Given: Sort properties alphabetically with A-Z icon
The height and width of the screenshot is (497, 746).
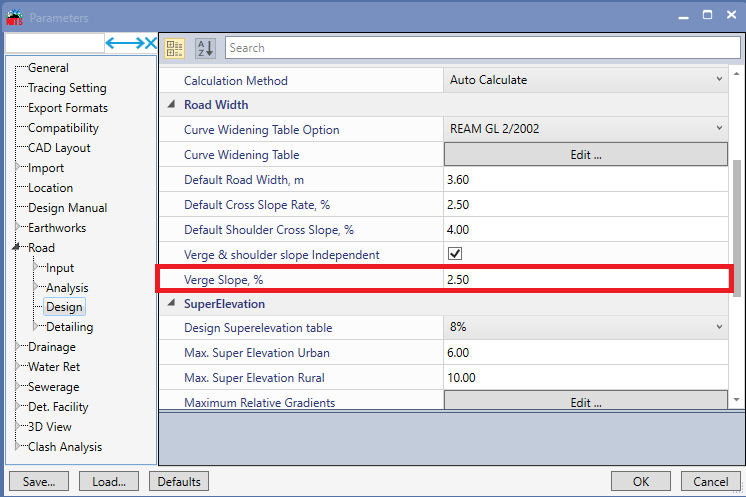Looking at the screenshot, I should pyautogui.click(x=206, y=48).
